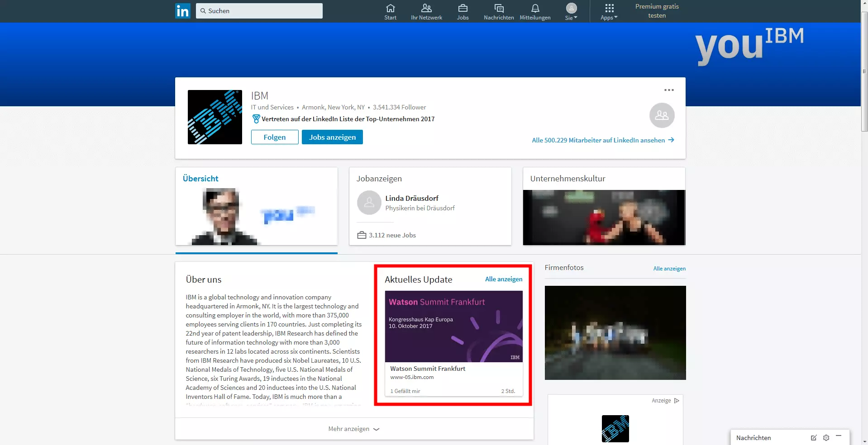Select the Jobanzeigen tab card
Viewport: 868px width, 445px height.
point(430,206)
